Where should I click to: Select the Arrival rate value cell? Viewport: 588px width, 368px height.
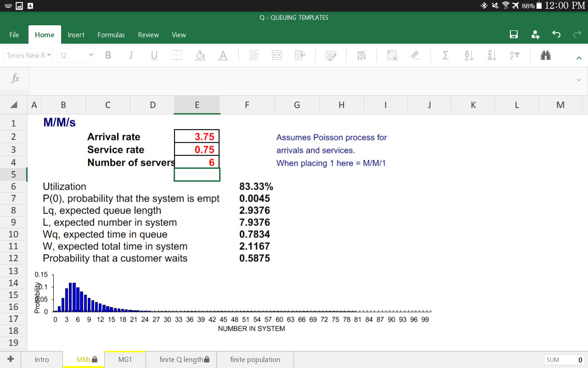[197, 136]
